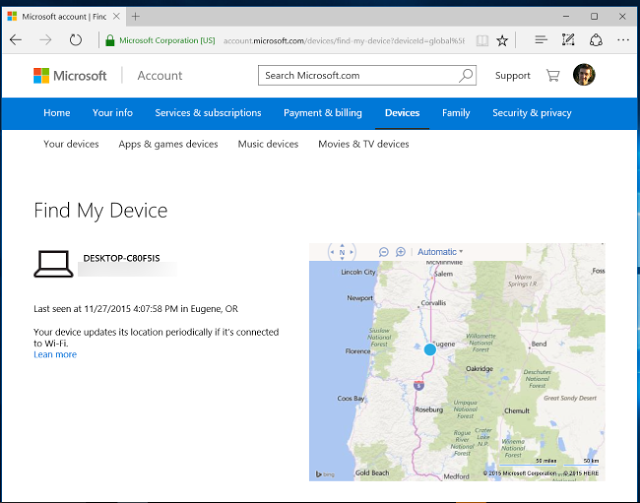Image resolution: width=640 pixels, height=503 pixels.
Task: Click the Learn more link
Action: [x=55, y=354]
